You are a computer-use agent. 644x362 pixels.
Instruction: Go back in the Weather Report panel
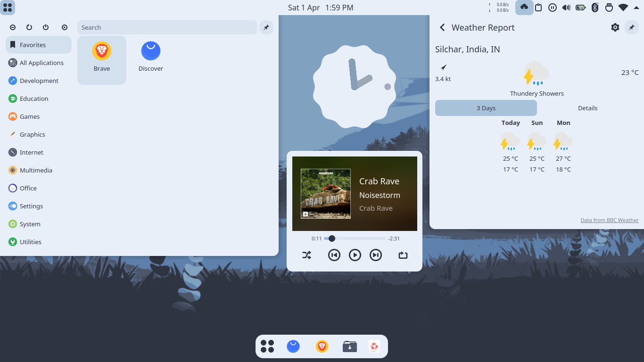tap(442, 27)
